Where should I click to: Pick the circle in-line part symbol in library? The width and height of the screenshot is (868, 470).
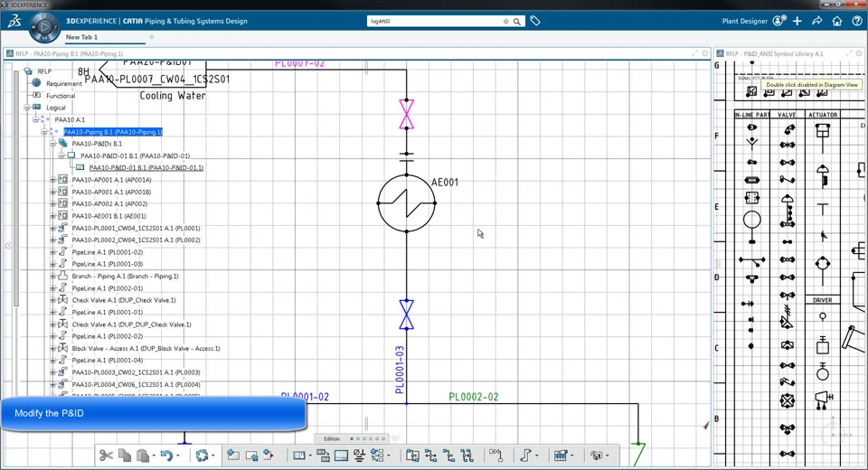click(751, 221)
